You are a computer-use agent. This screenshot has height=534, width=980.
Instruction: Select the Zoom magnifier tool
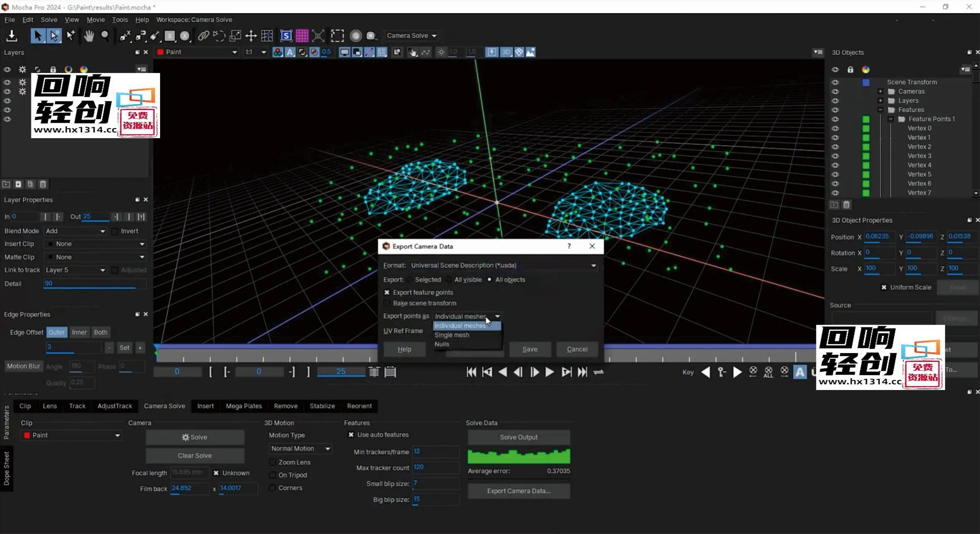click(x=105, y=36)
